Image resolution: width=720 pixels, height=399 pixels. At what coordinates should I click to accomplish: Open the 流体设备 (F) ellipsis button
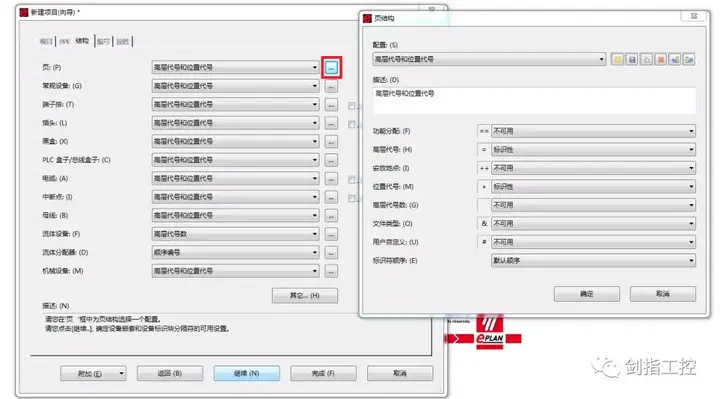click(331, 234)
